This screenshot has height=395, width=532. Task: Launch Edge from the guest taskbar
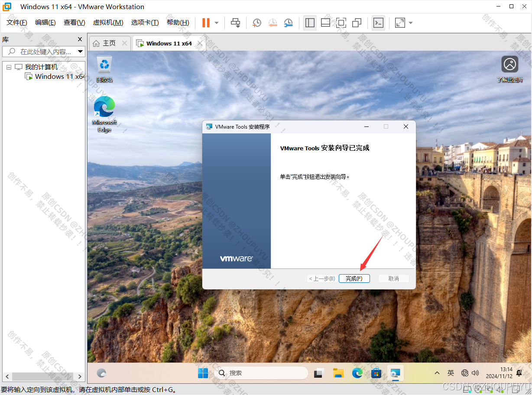[x=357, y=373]
